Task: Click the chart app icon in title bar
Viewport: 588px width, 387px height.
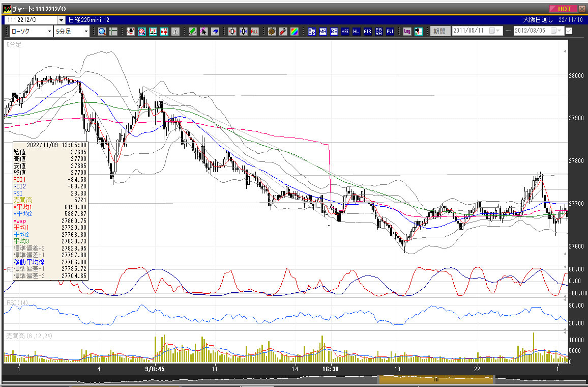Action: tap(7, 9)
